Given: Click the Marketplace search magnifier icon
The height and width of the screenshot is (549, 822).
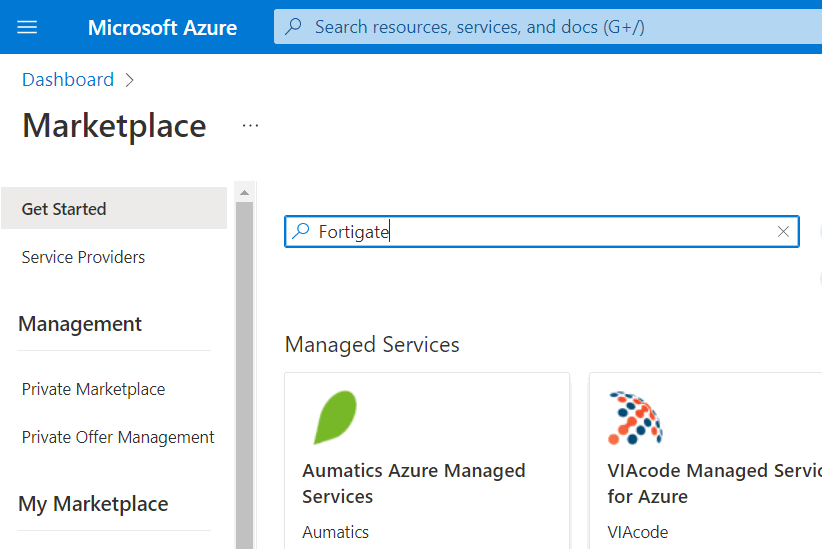Looking at the screenshot, I should click(x=301, y=231).
